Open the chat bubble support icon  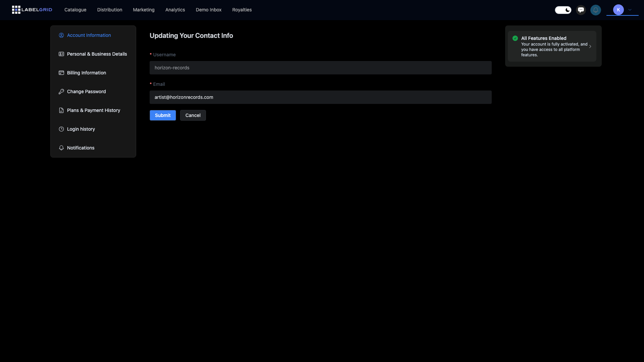[580, 10]
